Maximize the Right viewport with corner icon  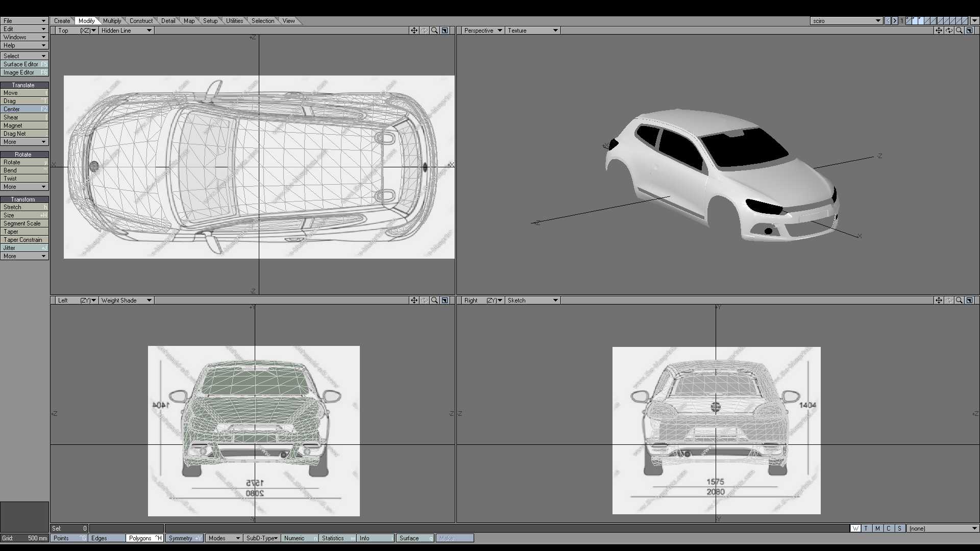(x=969, y=300)
